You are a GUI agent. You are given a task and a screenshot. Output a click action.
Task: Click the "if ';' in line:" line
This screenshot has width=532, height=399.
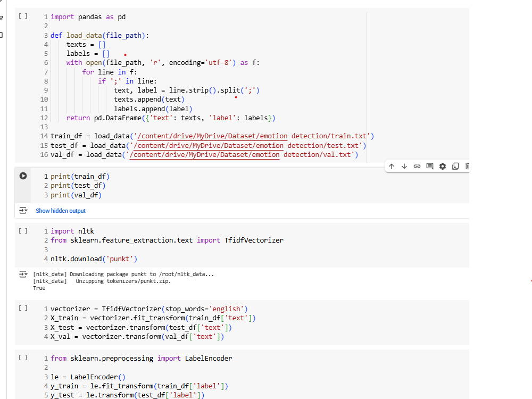127,81
